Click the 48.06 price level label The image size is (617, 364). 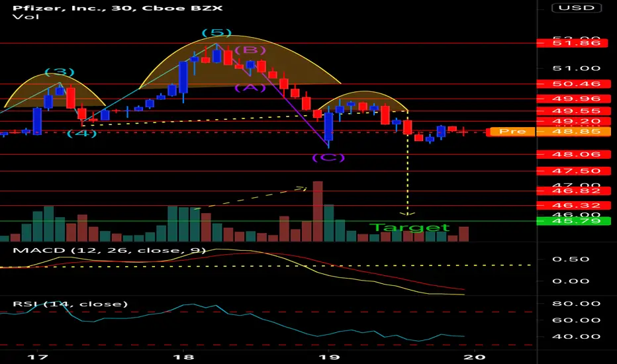(574, 154)
